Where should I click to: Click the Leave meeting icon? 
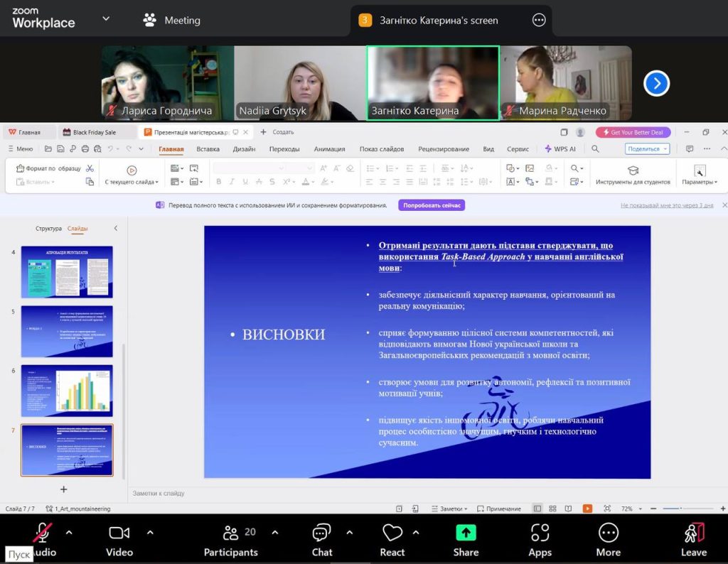(x=693, y=533)
